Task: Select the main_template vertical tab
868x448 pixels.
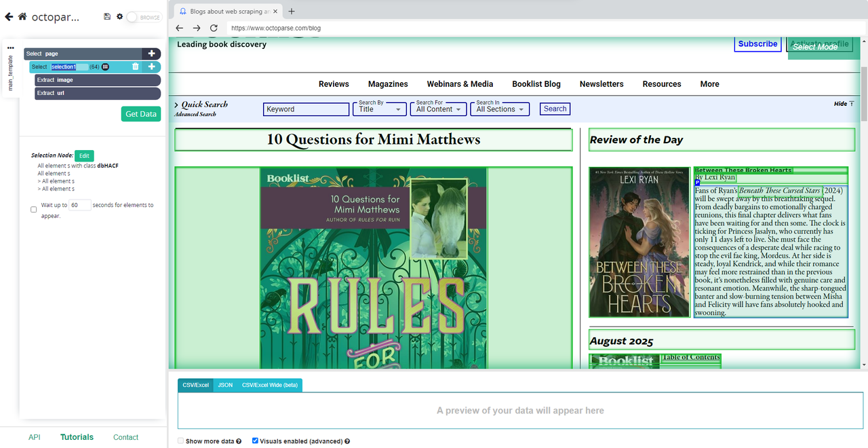Action: coord(10,73)
